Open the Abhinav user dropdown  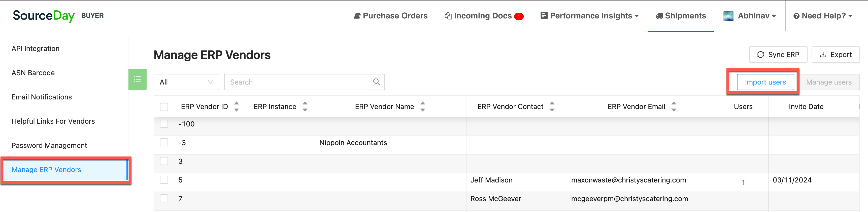coord(757,16)
